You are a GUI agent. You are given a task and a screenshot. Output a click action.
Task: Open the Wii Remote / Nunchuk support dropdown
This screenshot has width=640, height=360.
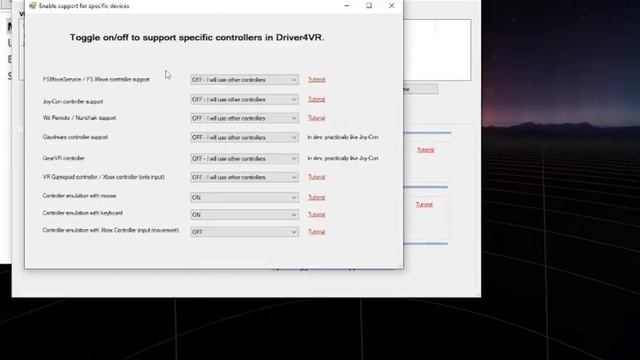244,118
